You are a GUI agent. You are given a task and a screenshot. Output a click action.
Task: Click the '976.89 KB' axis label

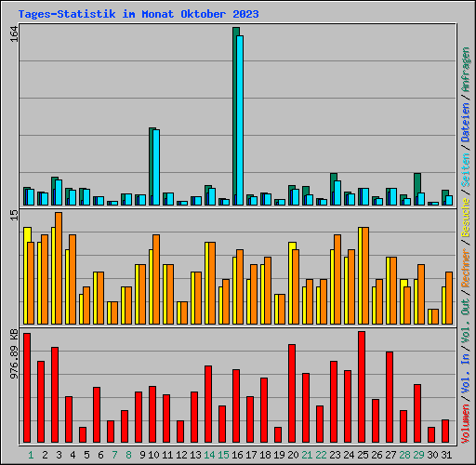click(14, 354)
